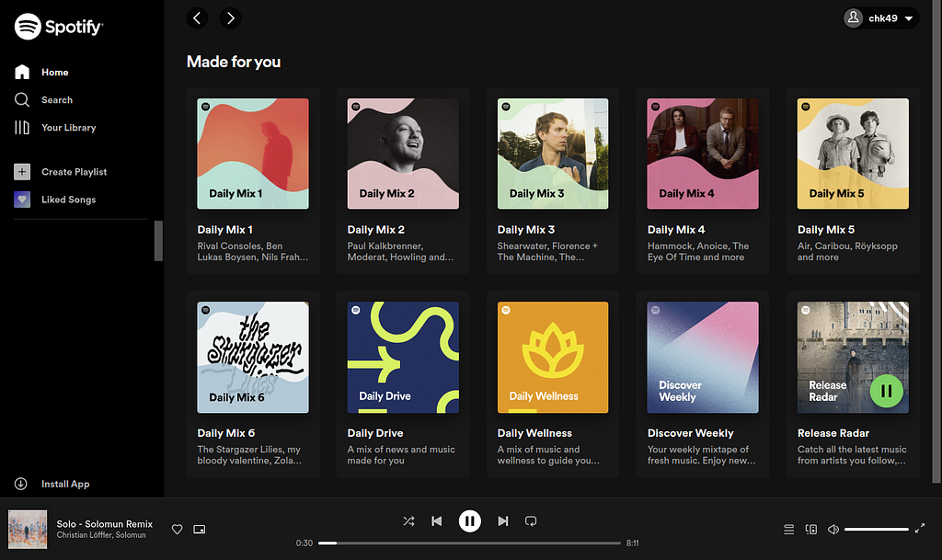This screenshot has height=560, width=942.
Task: Click the now playing album artwork
Action: (28, 530)
